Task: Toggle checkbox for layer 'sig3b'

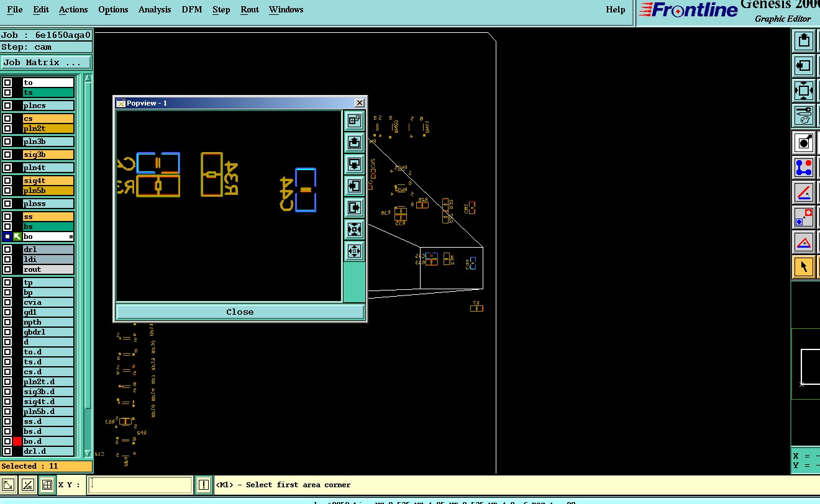Action: tap(7, 155)
